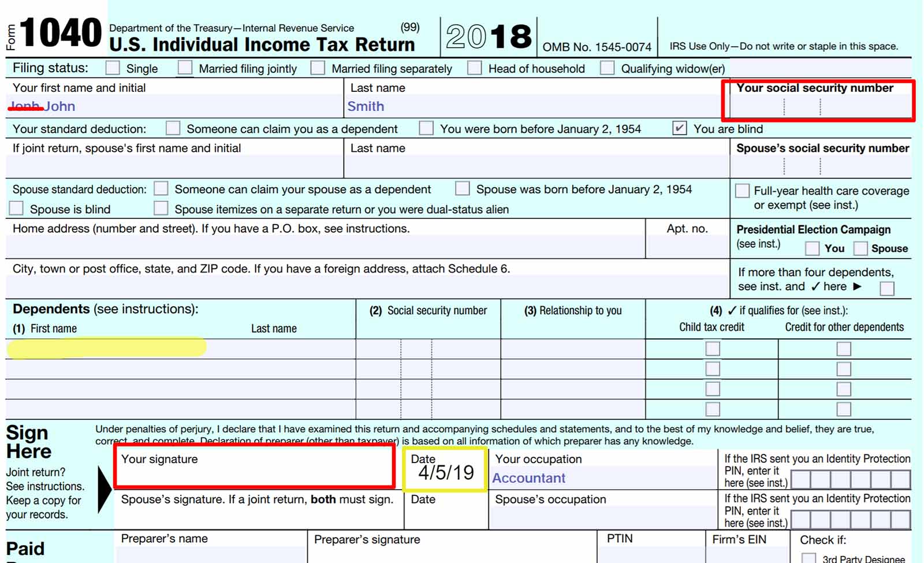Viewport: 924px width, 563px height.
Task: Click the 'Your standard deduction:' label
Action: pos(79,129)
